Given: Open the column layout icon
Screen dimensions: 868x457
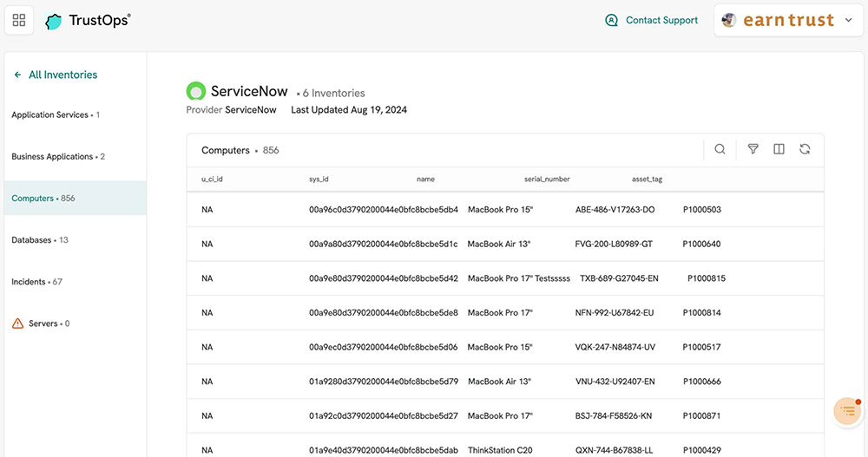Looking at the screenshot, I should coord(779,149).
